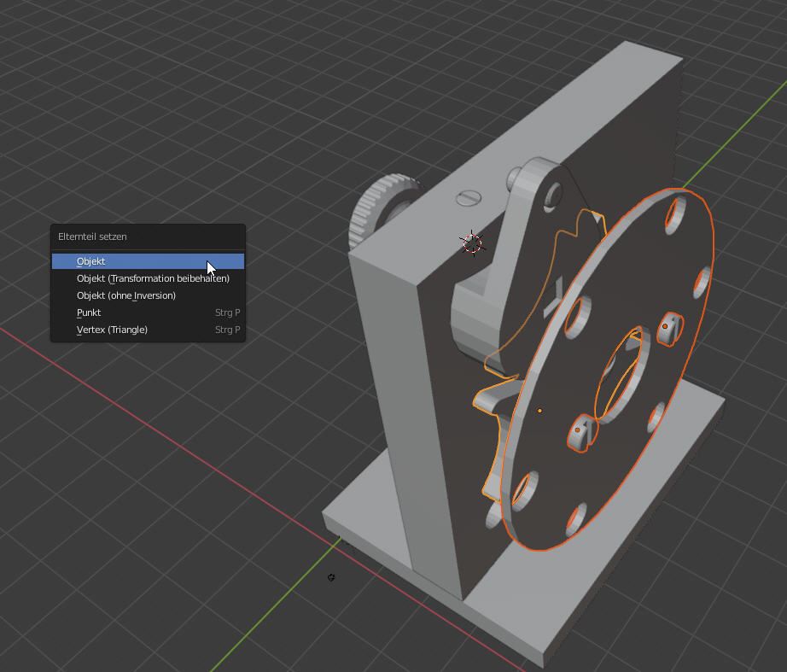Select "Objekt (Transformation beibehalten)" parenting option

pyautogui.click(x=148, y=278)
